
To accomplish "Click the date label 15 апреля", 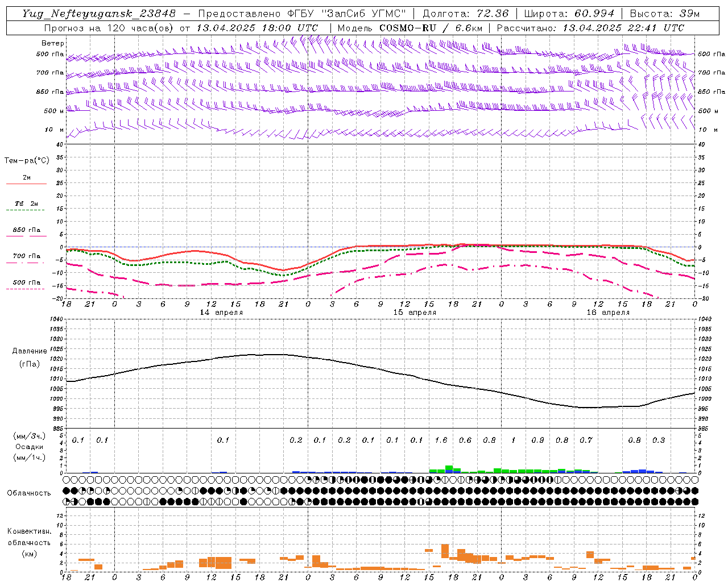I will click(x=415, y=313).
